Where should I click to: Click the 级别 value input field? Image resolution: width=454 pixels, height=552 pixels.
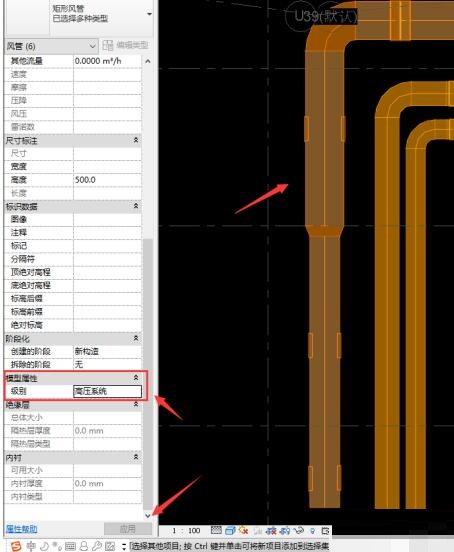[107, 391]
